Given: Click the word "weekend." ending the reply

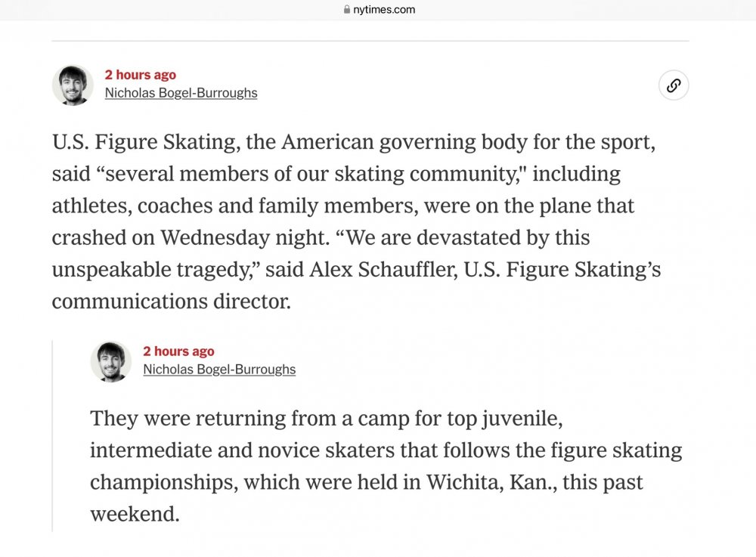Looking at the screenshot, I should 135,514.
